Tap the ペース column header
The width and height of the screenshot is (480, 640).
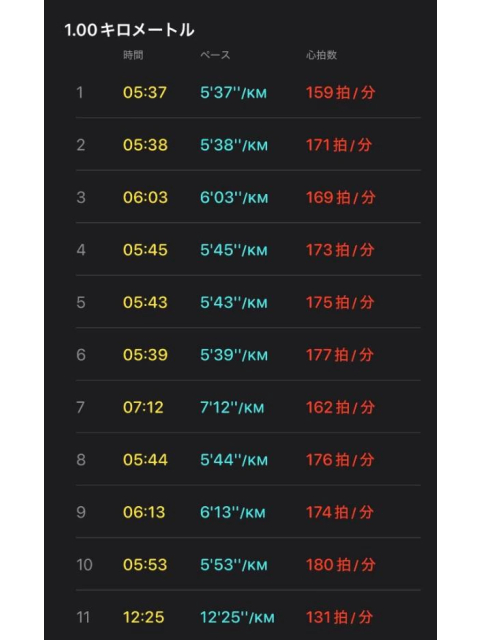pyautogui.click(x=215, y=55)
